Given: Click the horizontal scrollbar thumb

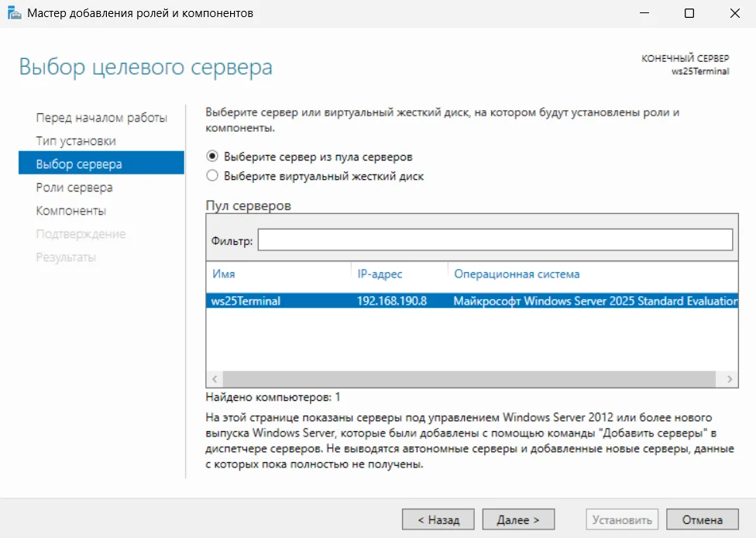Looking at the screenshot, I should pos(469,379).
